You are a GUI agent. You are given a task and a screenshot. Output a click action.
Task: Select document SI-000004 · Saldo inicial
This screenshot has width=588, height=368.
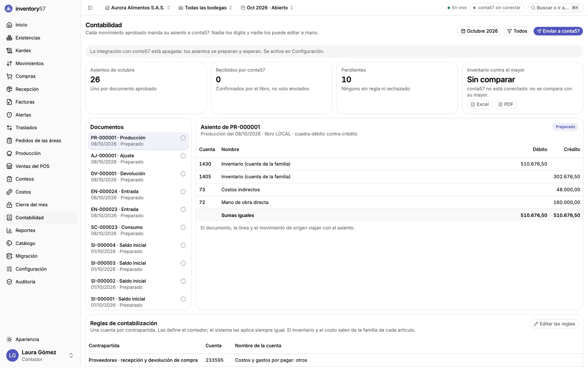[x=139, y=248]
